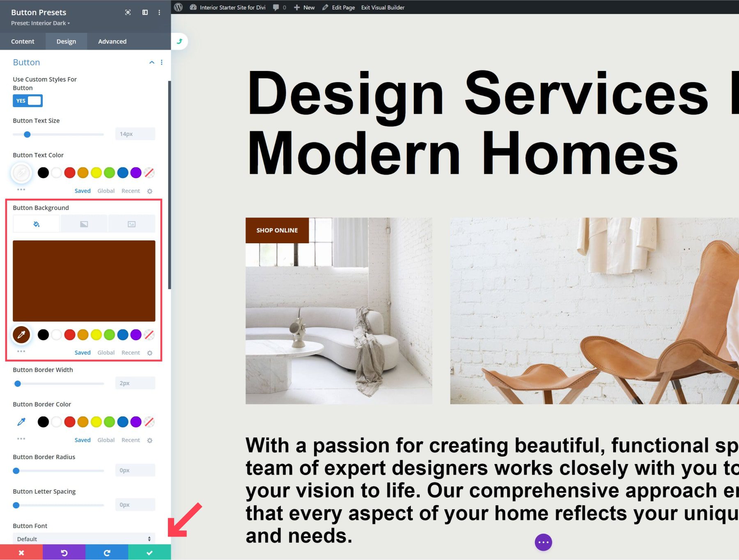The height and width of the screenshot is (560, 739).
Task: Select the eyedropper for Button Background color
Action: point(21,335)
